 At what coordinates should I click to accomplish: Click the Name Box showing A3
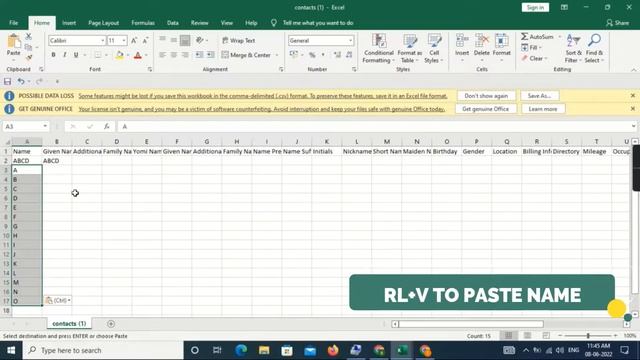(x=25, y=127)
